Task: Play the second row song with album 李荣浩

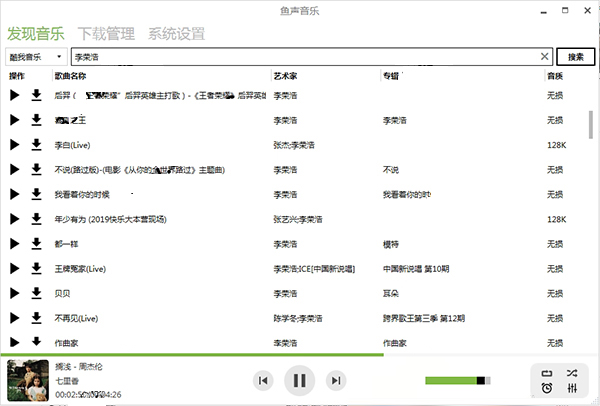Action: (15, 120)
